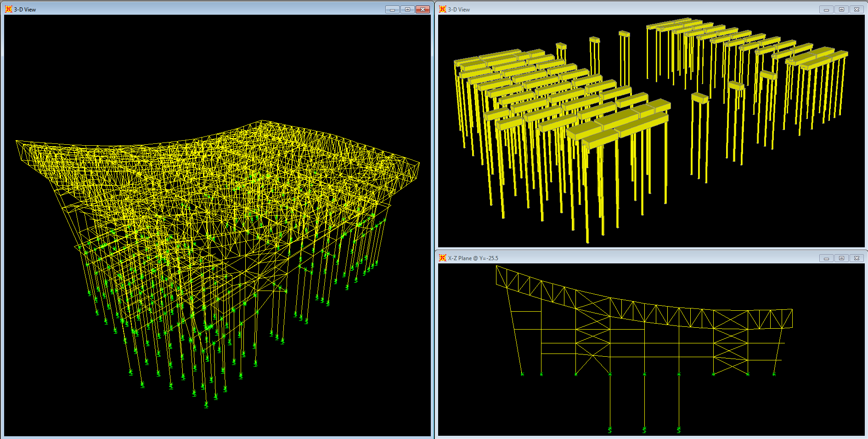
Task: Minimize the left wireframe 3-D View window
Action: 392,9
